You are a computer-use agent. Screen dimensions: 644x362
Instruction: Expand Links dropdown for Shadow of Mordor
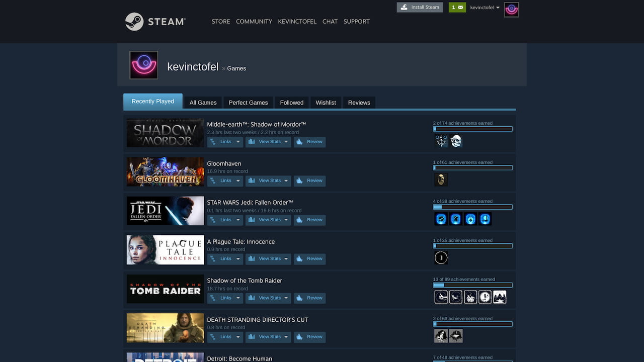click(x=225, y=142)
